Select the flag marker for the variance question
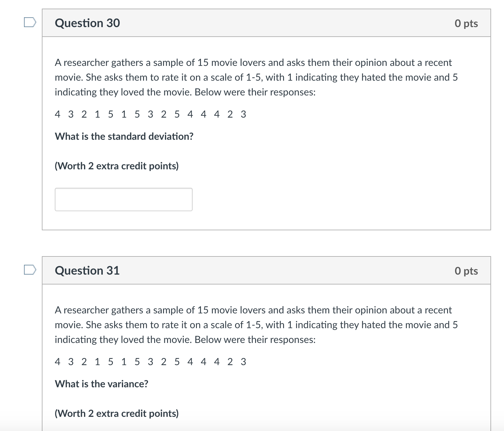 [x=30, y=269]
